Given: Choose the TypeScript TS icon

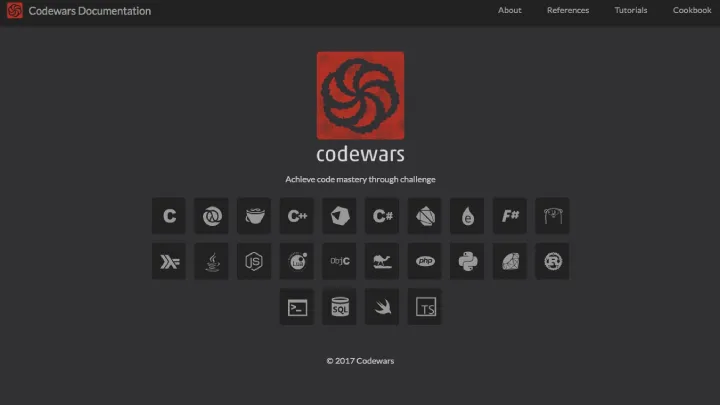Looking at the screenshot, I should (425, 307).
